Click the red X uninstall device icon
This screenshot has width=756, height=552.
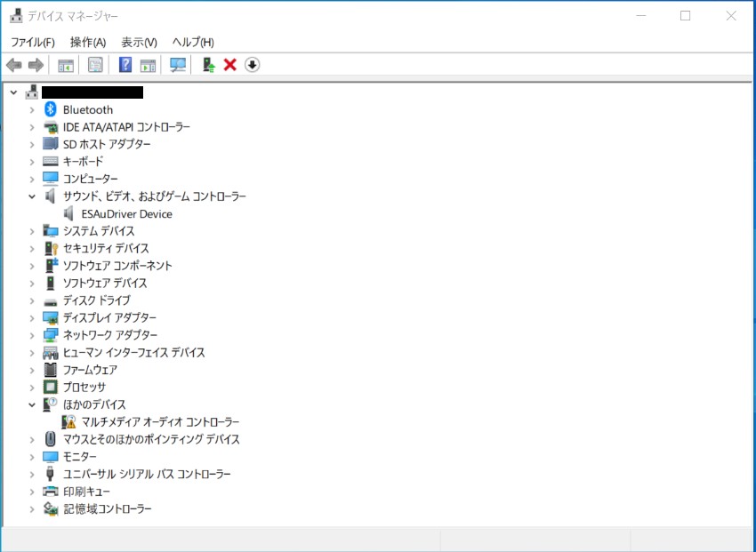(229, 65)
